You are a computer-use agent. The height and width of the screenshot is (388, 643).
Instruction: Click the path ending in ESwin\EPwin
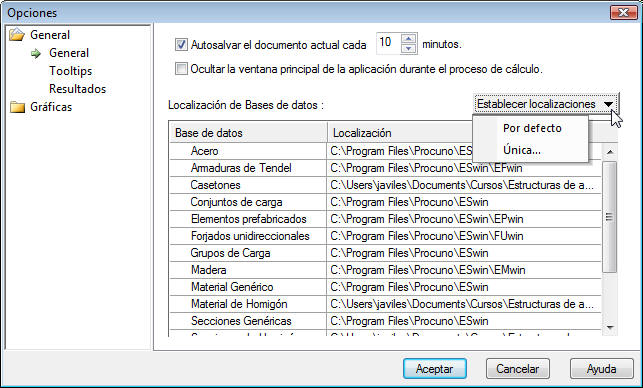pyautogui.click(x=426, y=219)
